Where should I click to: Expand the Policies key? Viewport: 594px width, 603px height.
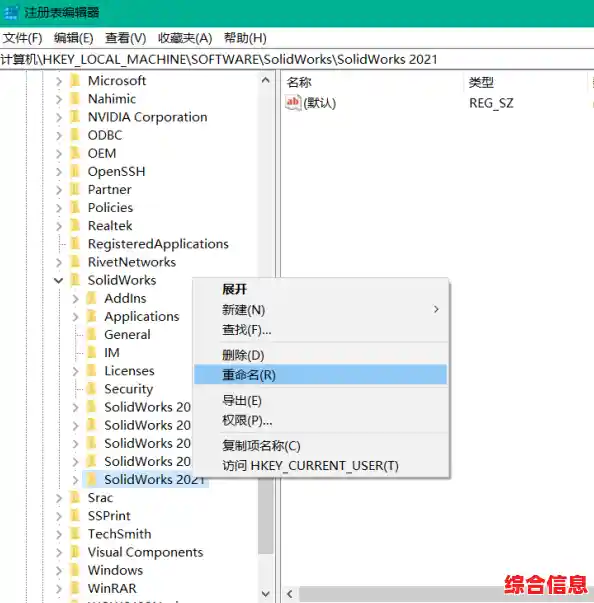point(59,208)
